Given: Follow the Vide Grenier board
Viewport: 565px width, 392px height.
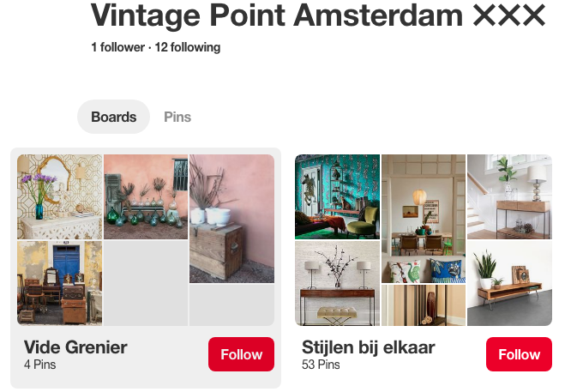Looking at the screenshot, I should (241, 354).
